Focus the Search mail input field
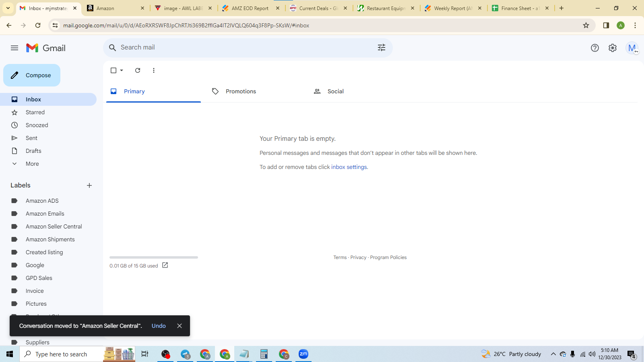Image resolution: width=644 pixels, height=362 pixels. pos(246,47)
